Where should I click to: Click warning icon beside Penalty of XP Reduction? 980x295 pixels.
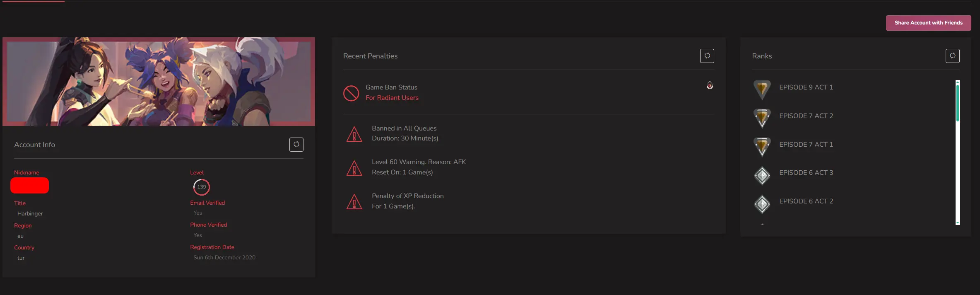354,202
